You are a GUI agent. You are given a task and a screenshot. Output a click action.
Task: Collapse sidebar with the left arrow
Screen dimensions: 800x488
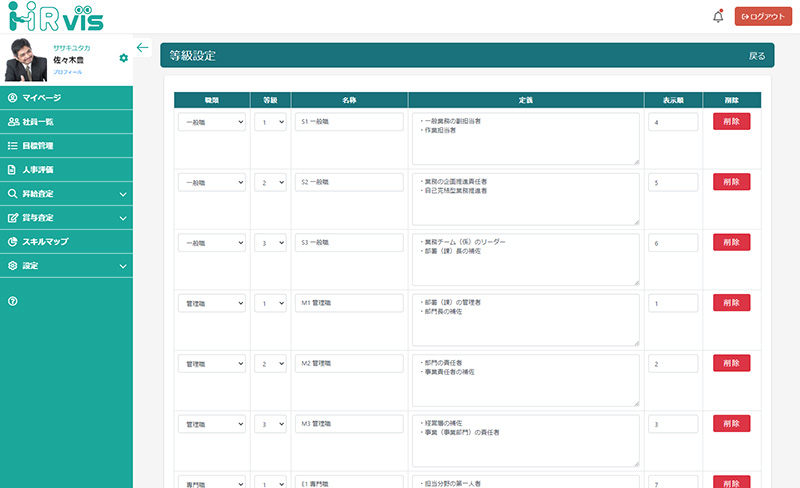click(142, 47)
